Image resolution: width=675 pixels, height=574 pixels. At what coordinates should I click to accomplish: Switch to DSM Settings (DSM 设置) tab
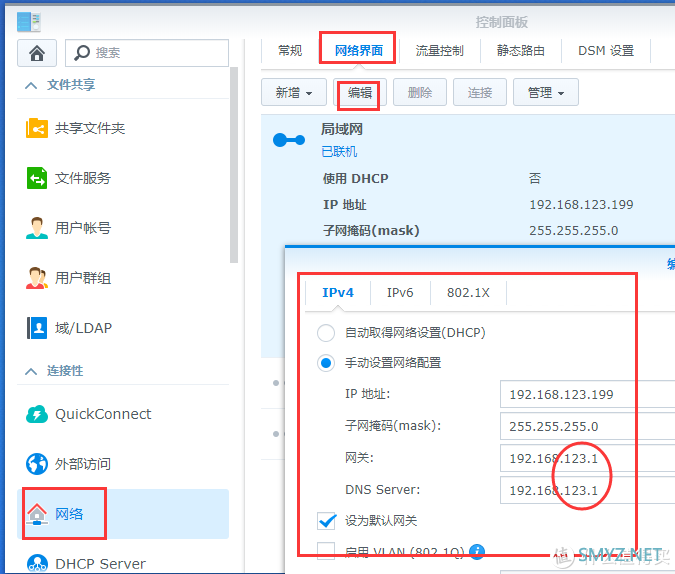(x=606, y=51)
